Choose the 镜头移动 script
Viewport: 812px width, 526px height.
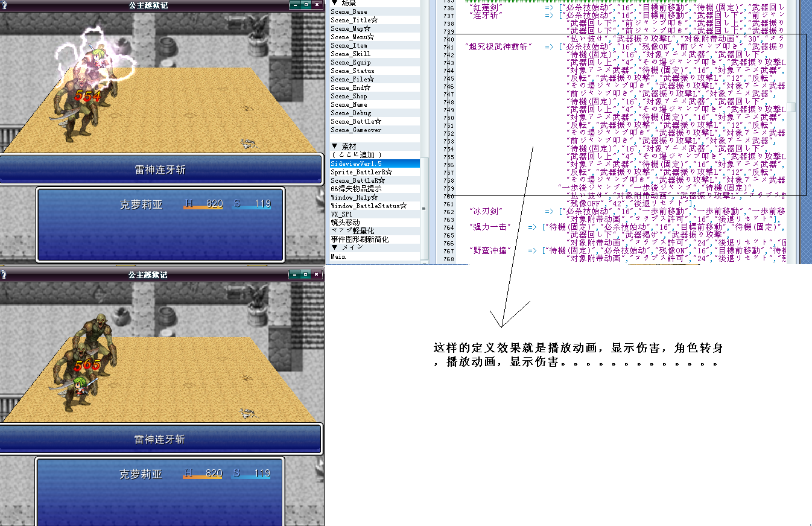[x=375, y=223]
